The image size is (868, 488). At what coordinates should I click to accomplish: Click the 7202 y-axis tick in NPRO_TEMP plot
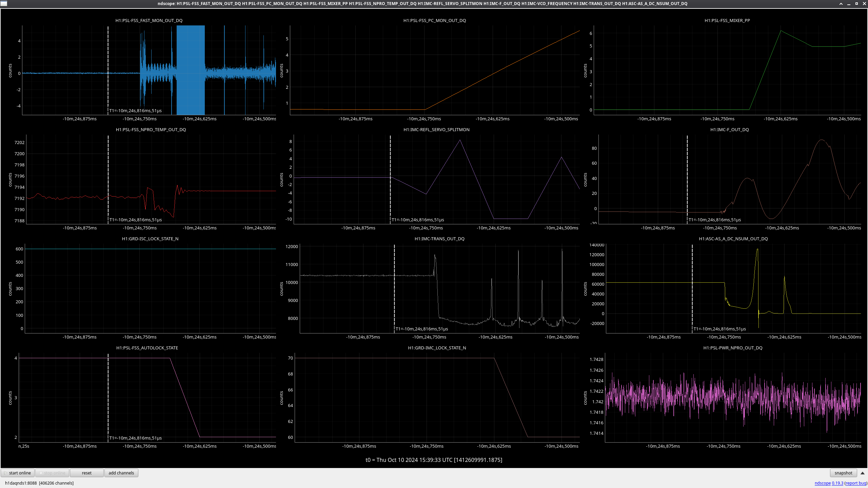click(x=19, y=142)
